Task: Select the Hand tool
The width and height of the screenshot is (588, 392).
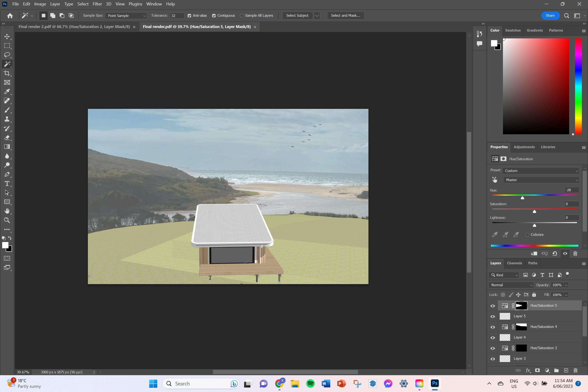Action: (x=7, y=211)
